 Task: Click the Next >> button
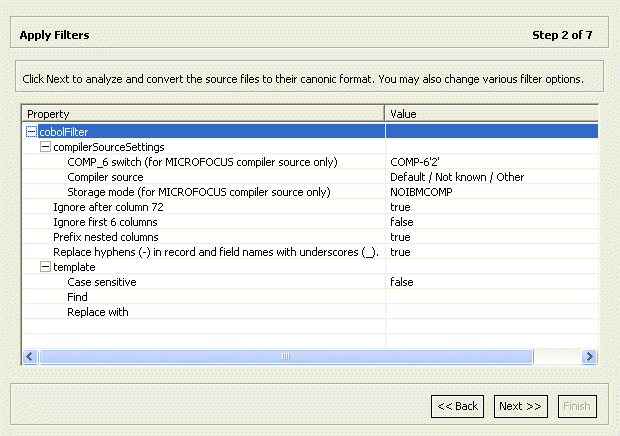521,406
